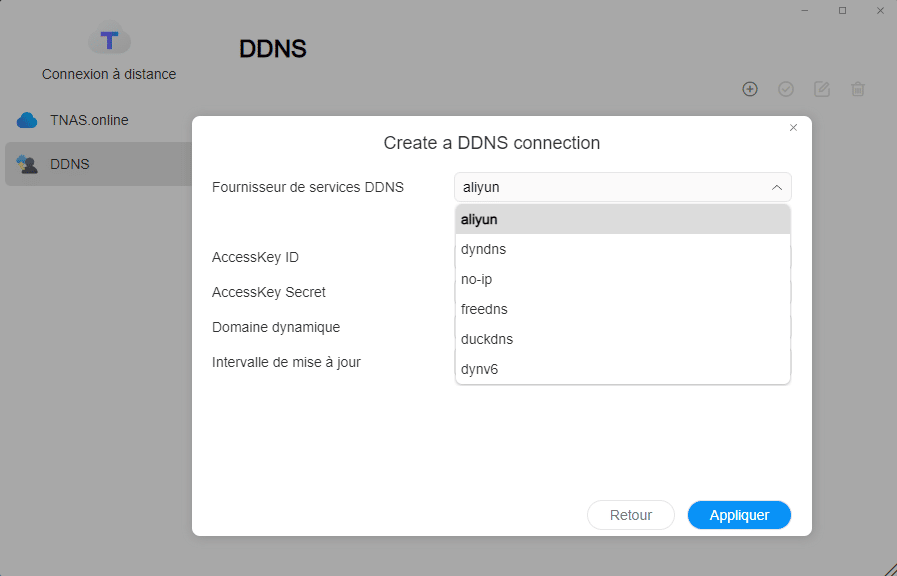
Task: Select freedns provider option
Action: click(622, 309)
